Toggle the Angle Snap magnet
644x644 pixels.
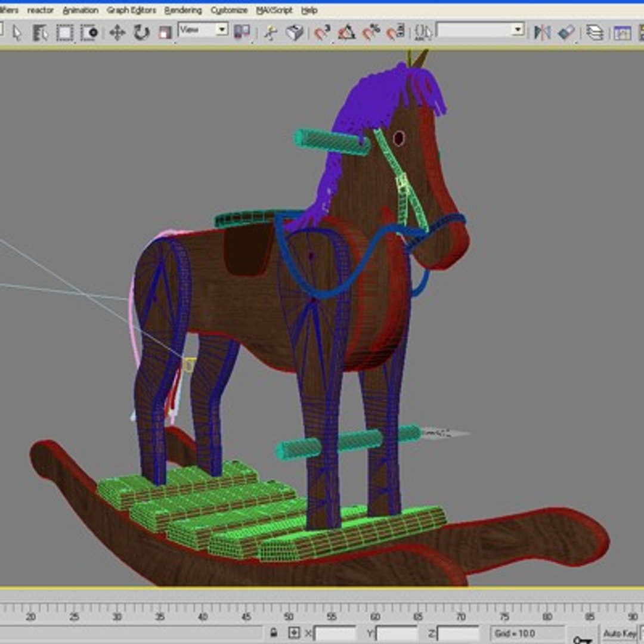[346, 32]
